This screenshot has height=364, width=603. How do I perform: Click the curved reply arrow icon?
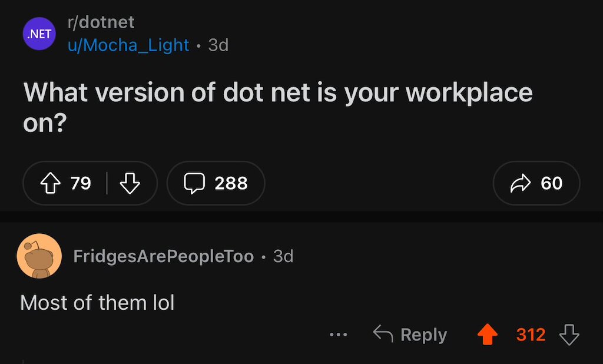point(383,335)
